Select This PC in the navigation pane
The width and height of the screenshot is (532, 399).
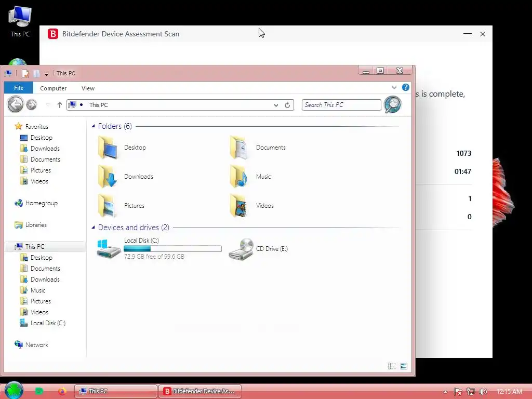click(35, 247)
